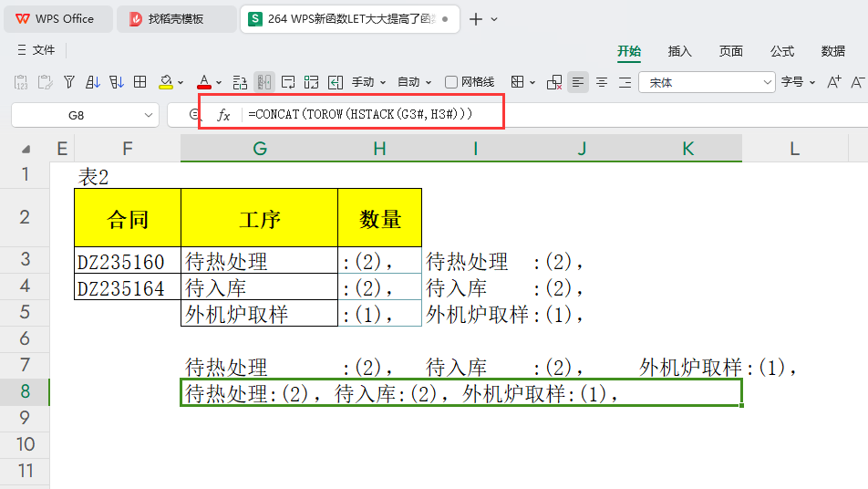Click the 表2 label cell
Image resolution: width=868 pixels, height=489 pixels.
click(x=128, y=175)
